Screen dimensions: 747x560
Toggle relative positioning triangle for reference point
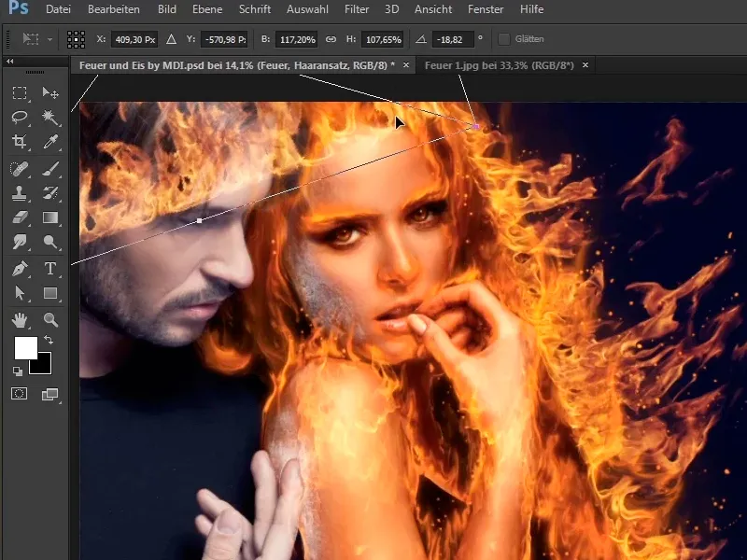171,39
